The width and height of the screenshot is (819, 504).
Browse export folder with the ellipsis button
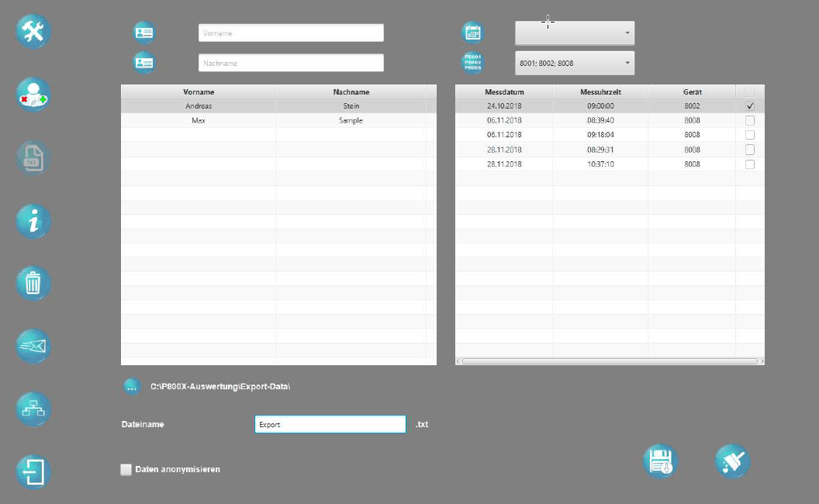point(131,386)
